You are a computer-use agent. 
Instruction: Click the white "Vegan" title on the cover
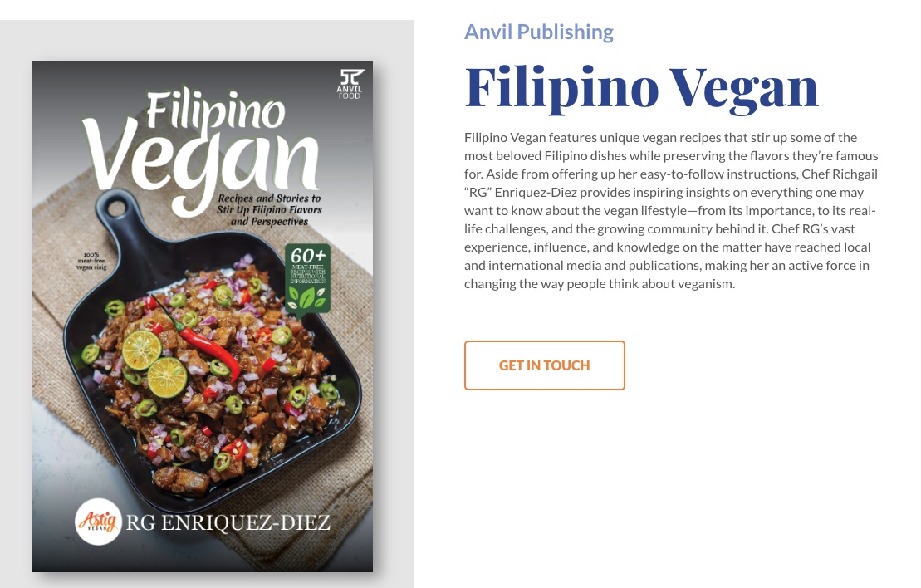coord(199,163)
